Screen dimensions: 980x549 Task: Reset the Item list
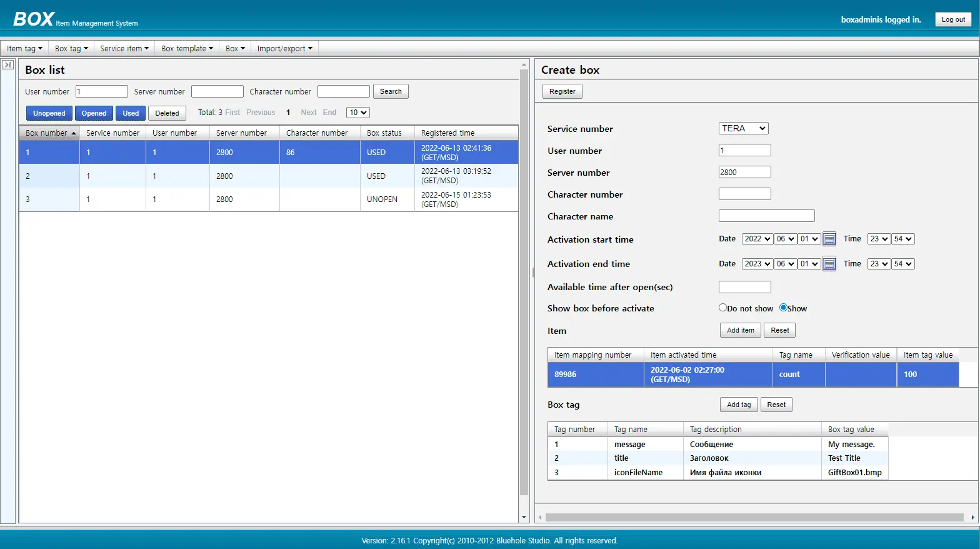click(x=779, y=330)
